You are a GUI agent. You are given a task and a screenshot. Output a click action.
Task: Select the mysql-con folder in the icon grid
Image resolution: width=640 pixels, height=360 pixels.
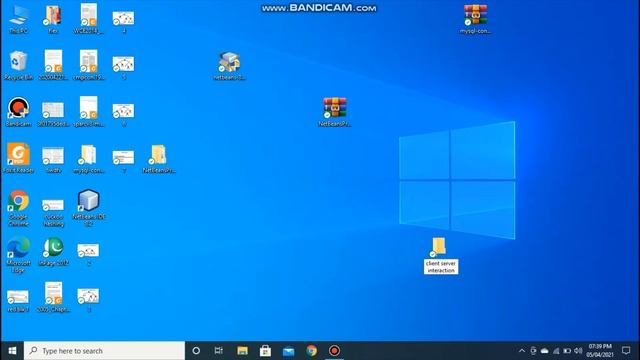point(89,158)
